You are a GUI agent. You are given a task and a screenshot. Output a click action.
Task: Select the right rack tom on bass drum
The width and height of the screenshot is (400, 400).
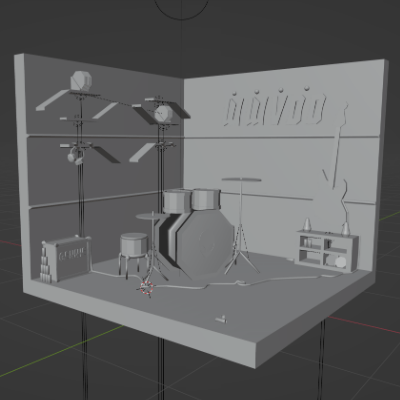(x=206, y=199)
